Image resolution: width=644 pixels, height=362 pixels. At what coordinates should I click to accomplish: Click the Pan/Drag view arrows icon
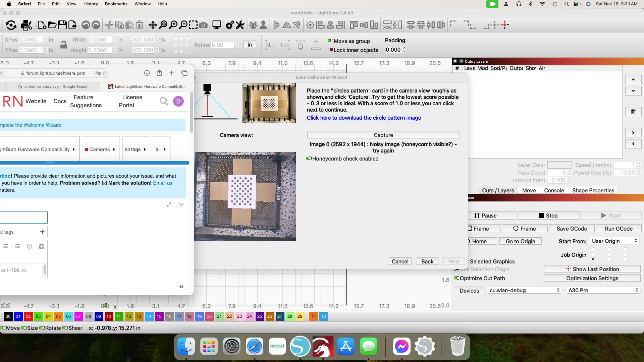[153, 25]
